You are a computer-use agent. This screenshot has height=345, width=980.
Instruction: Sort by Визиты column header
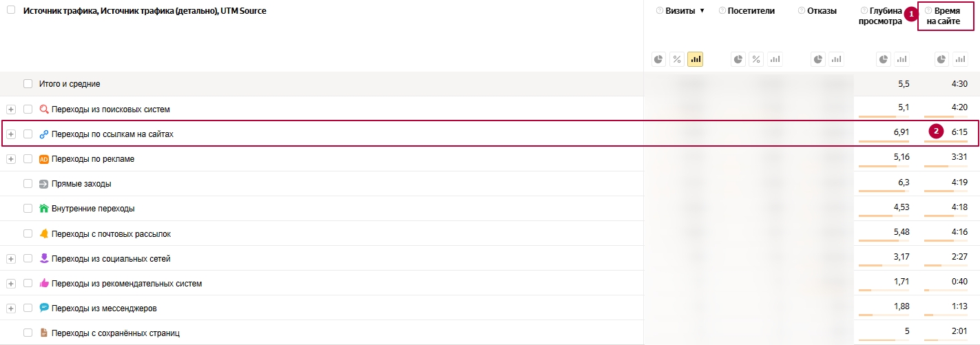point(680,11)
